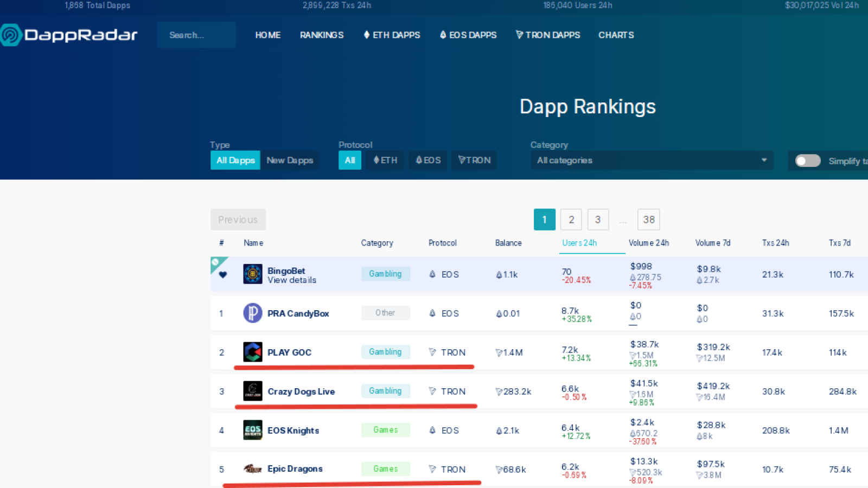The width and height of the screenshot is (868, 488).
Task: Open the Epic Dragons dapp icon
Action: (x=253, y=468)
